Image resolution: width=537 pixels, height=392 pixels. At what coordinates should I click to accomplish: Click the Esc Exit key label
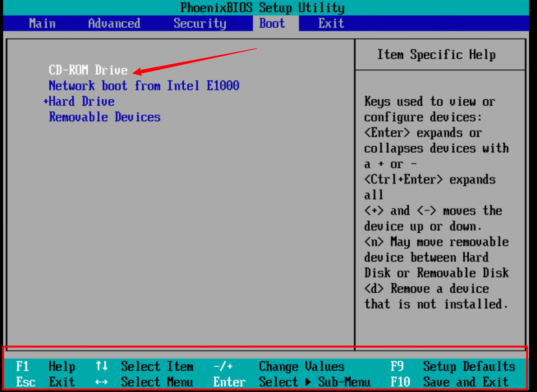point(26,382)
